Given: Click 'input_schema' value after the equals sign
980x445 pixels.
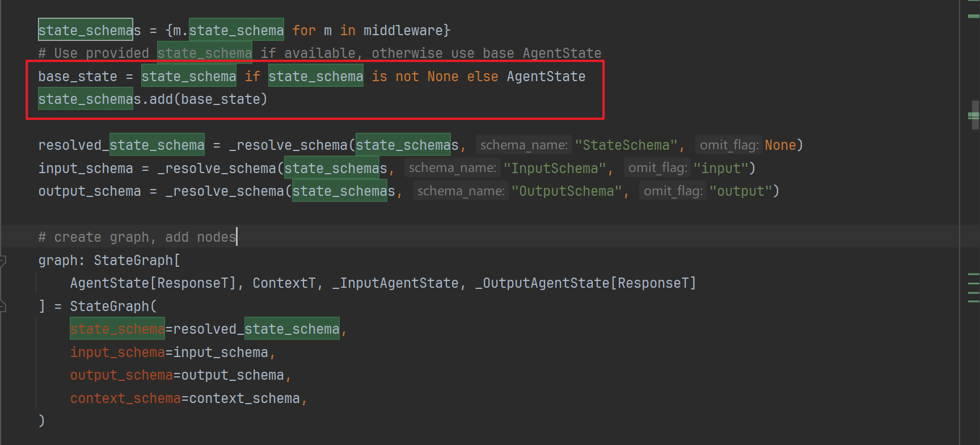Looking at the screenshot, I should [x=221, y=352].
